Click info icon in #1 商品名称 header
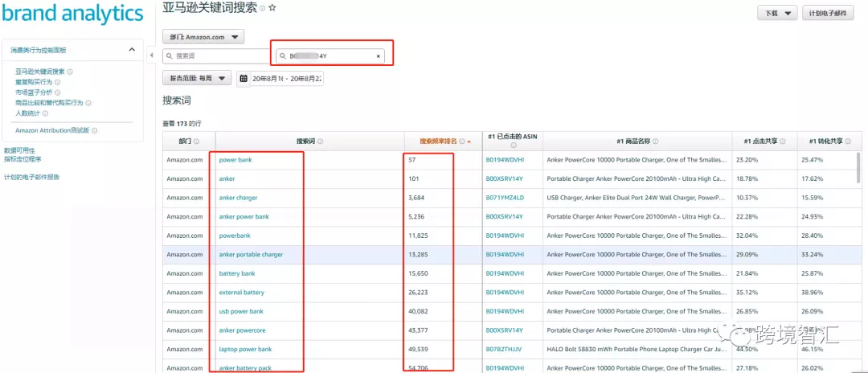 [x=656, y=141]
